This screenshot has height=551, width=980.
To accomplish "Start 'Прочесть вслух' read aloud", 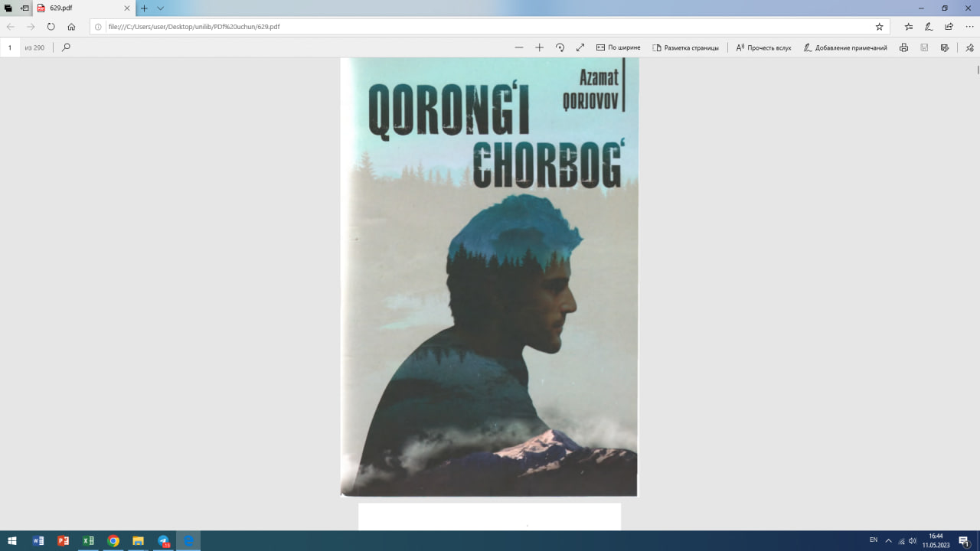I will (x=763, y=47).
